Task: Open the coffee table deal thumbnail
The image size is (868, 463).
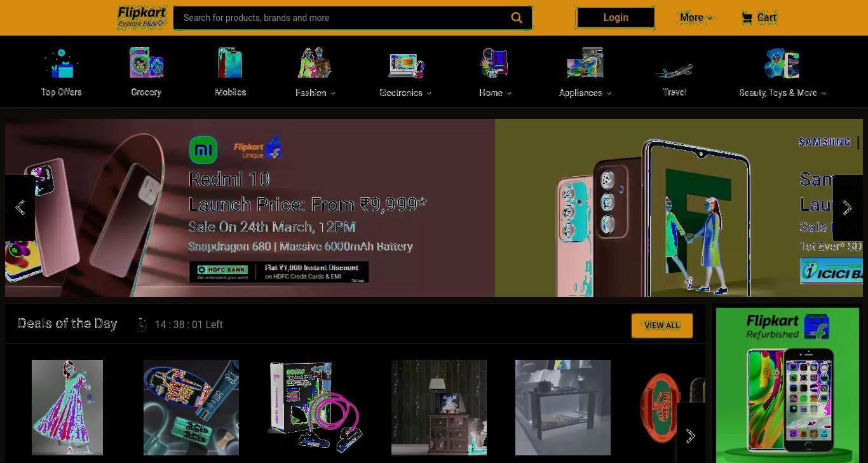Action: pos(563,408)
